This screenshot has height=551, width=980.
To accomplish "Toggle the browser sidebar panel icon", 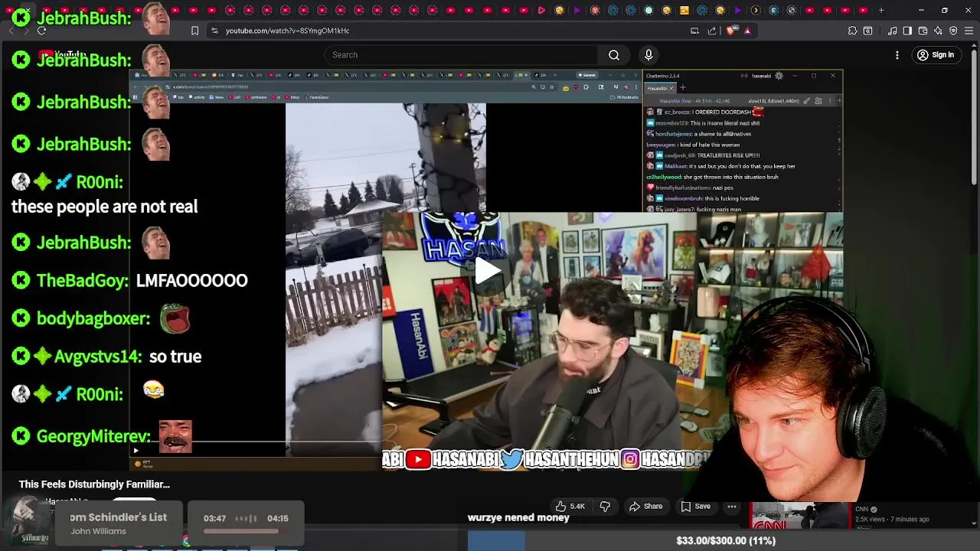I will [907, 31].
